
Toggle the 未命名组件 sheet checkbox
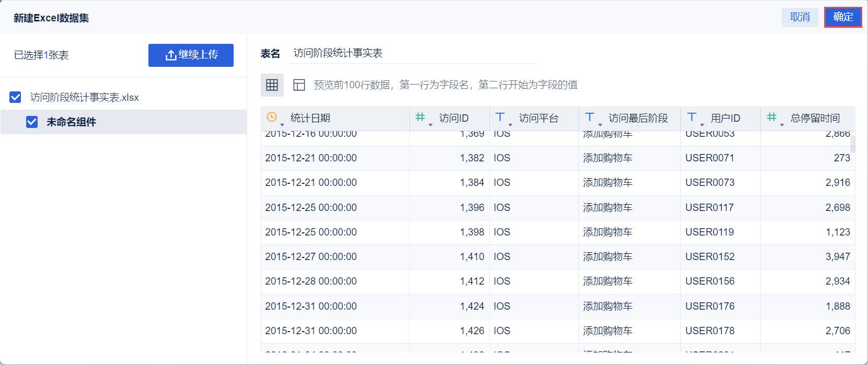click(x=32, y=122)
